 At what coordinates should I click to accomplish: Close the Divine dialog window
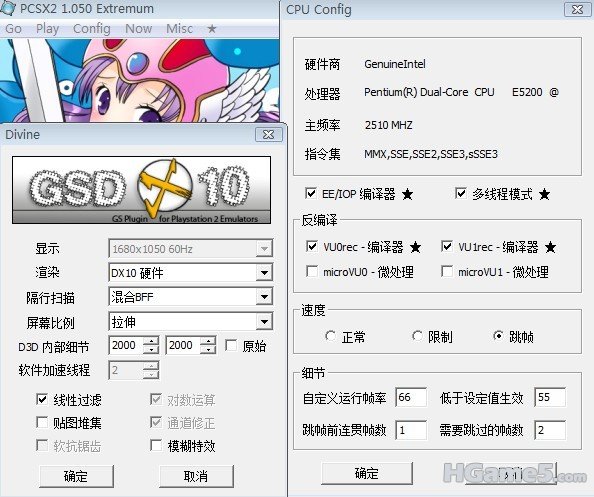point(269,134)
